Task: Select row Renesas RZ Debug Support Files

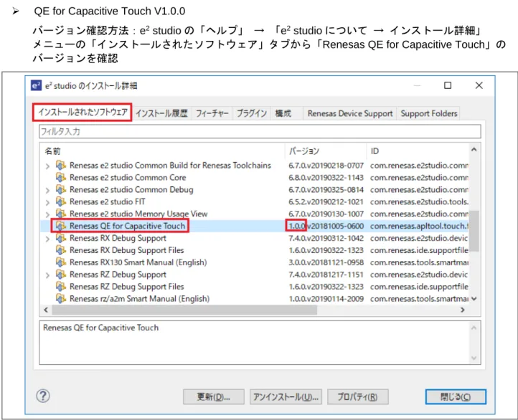Action: click(x=255, y=287)
